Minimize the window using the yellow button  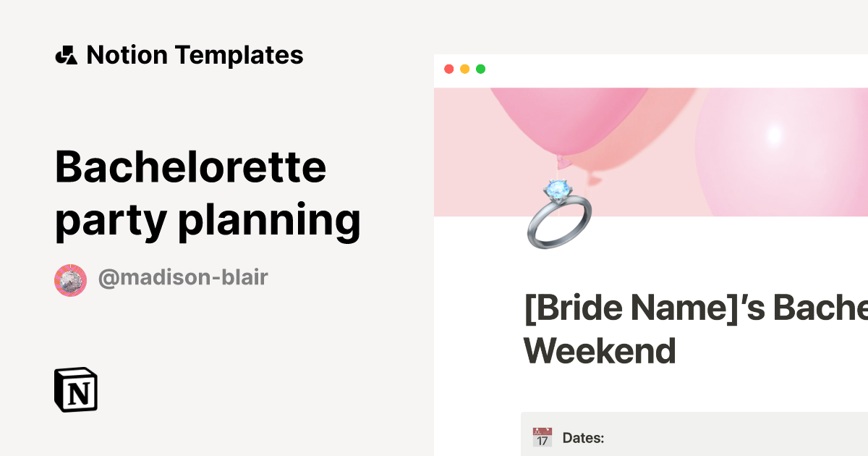pyautogui.click(x=465, y=69)
